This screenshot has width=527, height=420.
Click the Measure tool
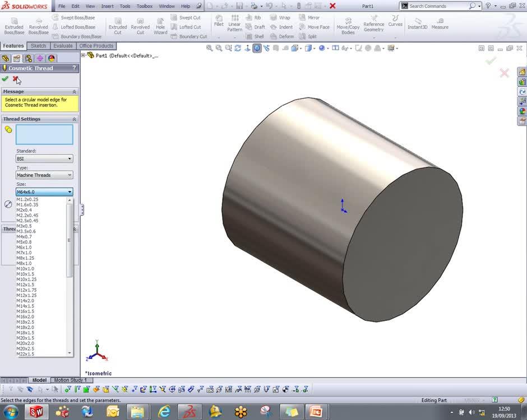[x=440, y=22]
